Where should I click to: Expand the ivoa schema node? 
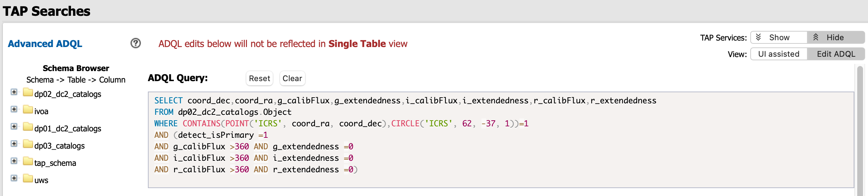[14, 109]
